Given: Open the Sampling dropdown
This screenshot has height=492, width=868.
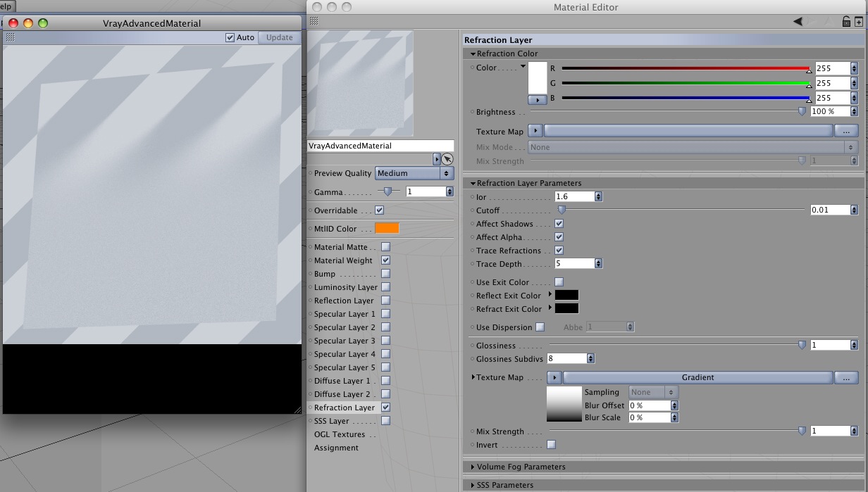Looking at the screenshot, I should coord(652,392).
